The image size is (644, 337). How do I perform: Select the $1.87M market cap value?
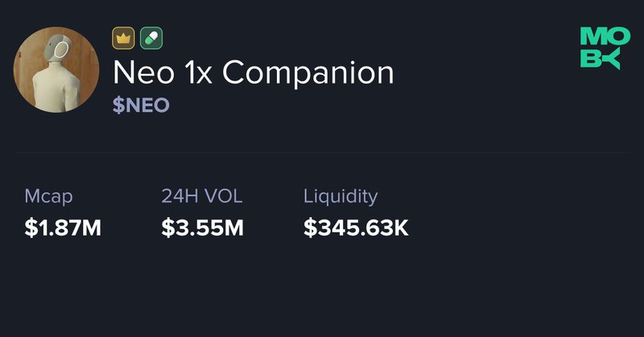point(63,228)
